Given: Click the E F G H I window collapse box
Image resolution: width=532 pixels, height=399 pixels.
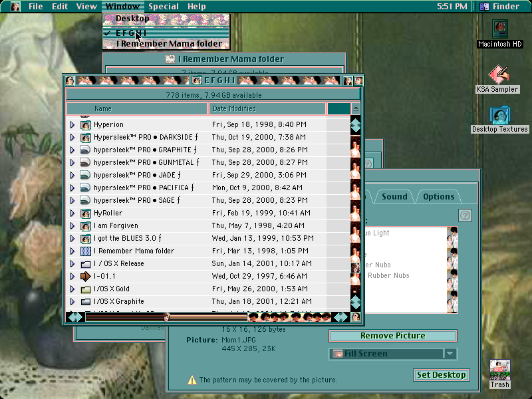Looking at the screenshot, I should 358,80.
